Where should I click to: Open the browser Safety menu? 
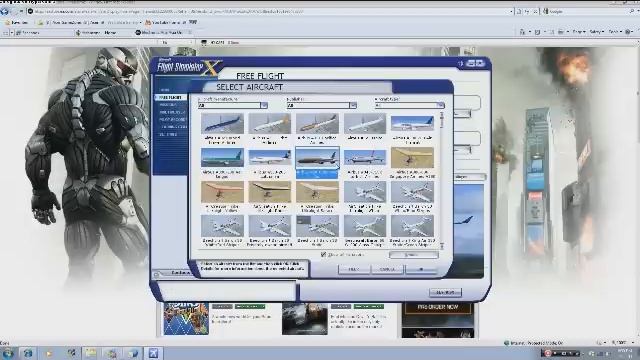[597, 32]
